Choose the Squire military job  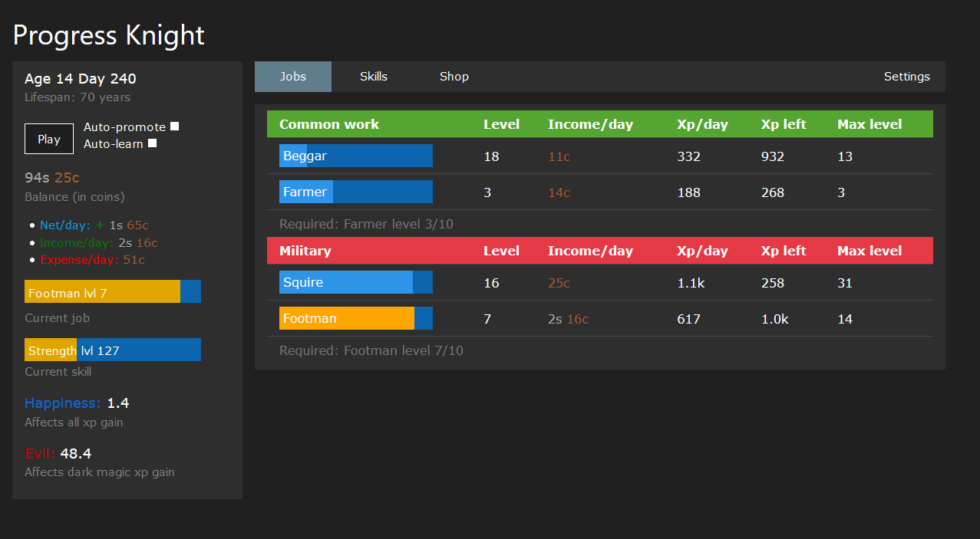(x=355, y=282)
